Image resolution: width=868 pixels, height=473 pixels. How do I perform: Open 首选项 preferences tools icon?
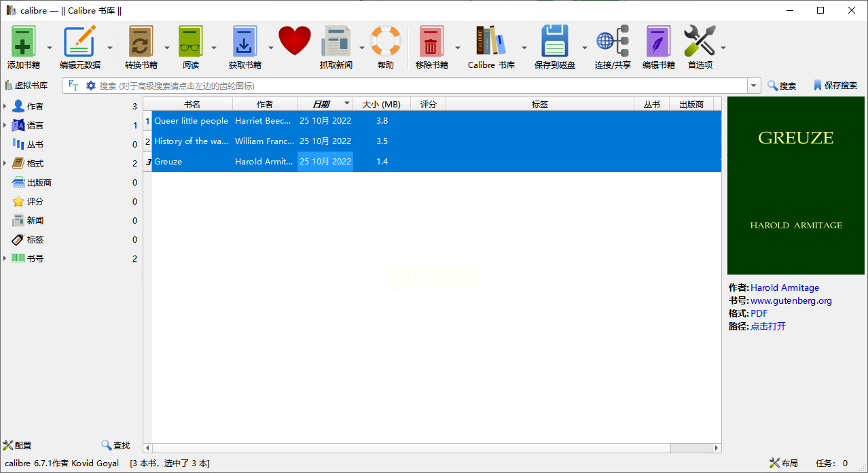coord(700,42)
